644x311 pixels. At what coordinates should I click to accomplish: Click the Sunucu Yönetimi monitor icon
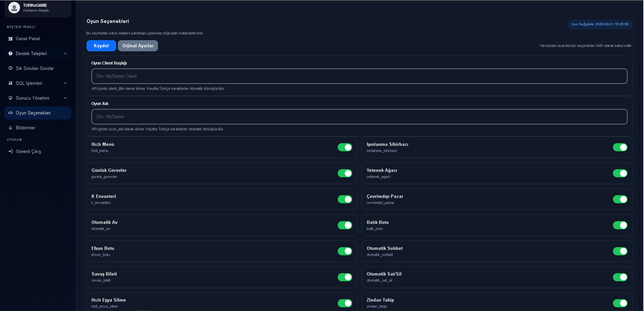click(10, 98)
